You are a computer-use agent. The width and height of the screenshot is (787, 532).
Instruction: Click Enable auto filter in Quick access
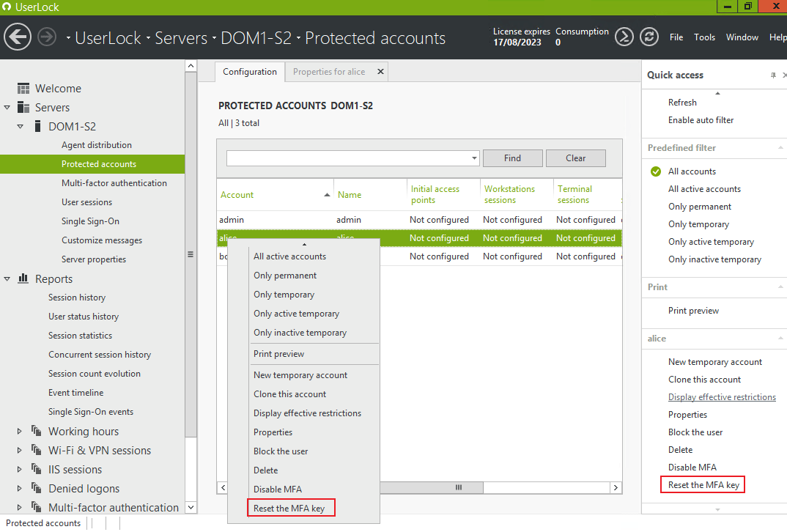(x=701, y=120)
